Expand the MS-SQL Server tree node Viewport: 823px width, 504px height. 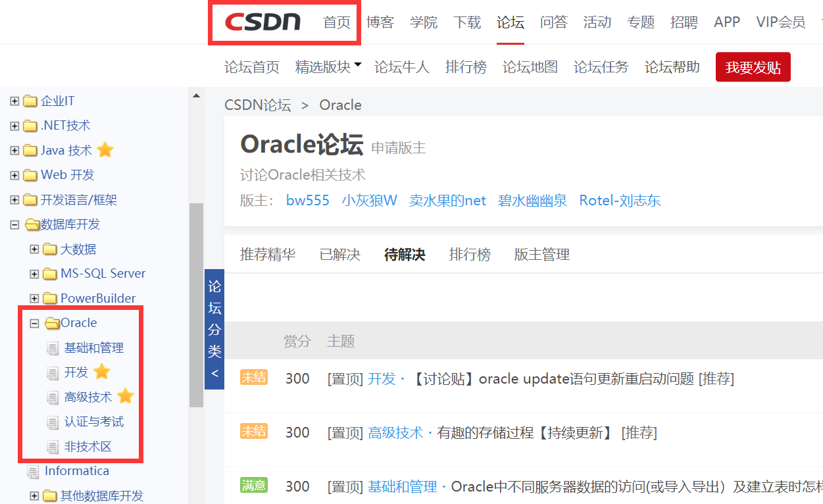coord(34,274)
